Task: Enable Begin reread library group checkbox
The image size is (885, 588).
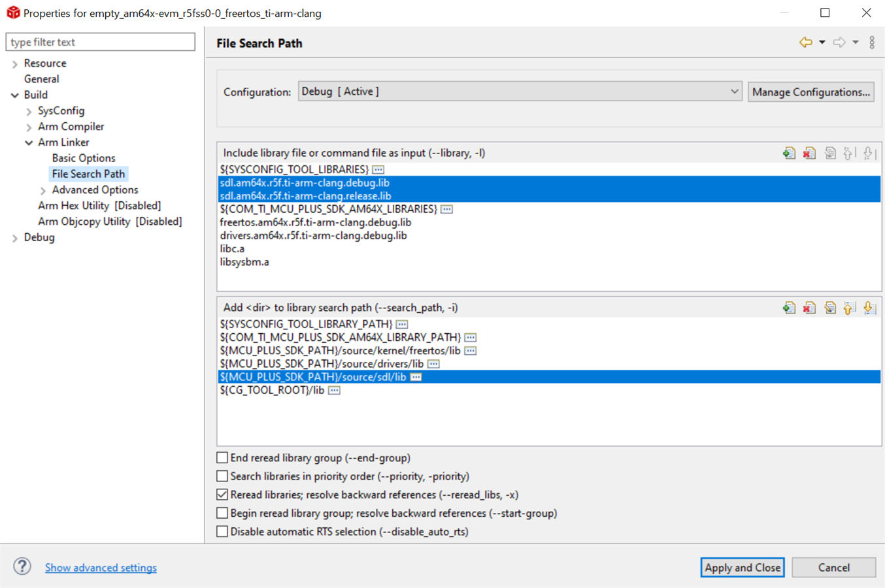Action: point(222,513)
